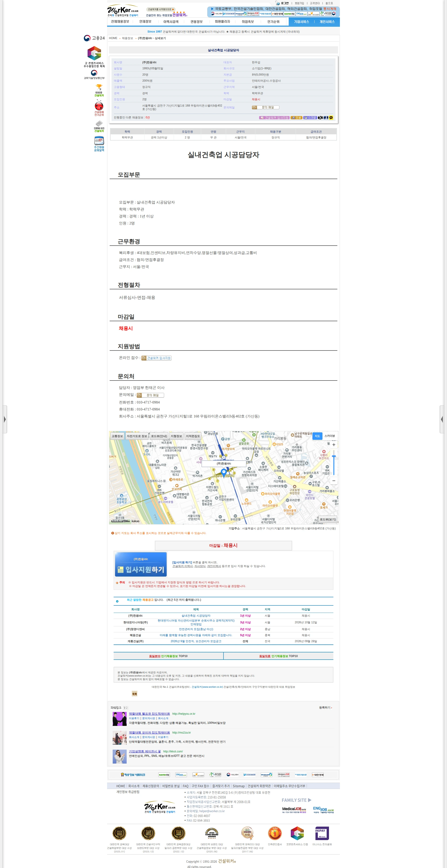
Task: Click the 스크랩 scrap button
Action: pos(310,118)
